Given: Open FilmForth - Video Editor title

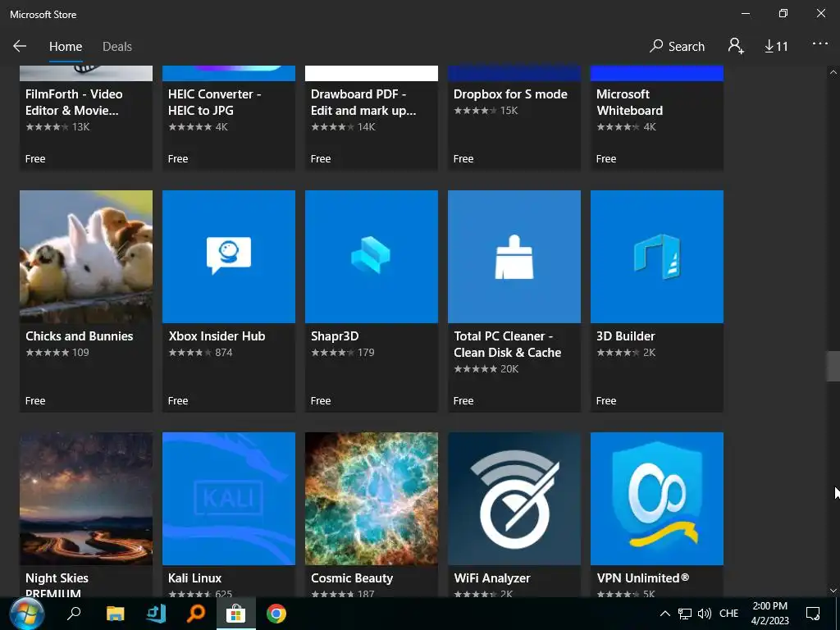Looking at the screenshot, I should [x=74, y=103].
